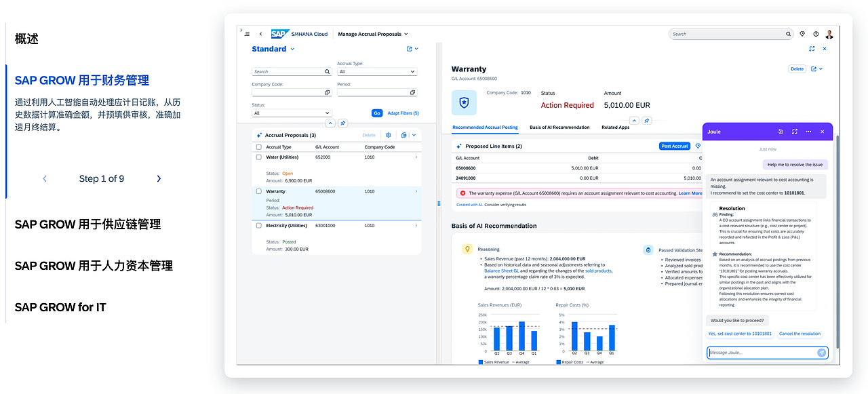
Task: Open the hamburger navigation menu
Action: [x=247, y=34]
